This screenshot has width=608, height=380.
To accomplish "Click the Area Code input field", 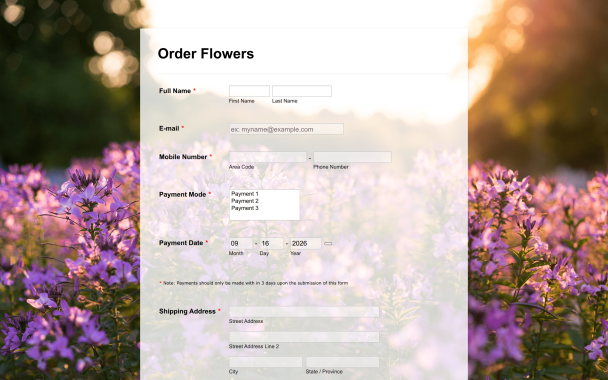I will click(268, 157).
